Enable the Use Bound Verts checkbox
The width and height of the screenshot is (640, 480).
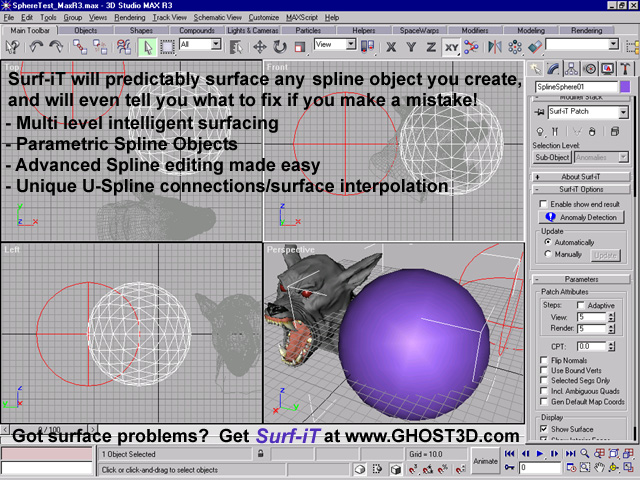pos(544,370)
